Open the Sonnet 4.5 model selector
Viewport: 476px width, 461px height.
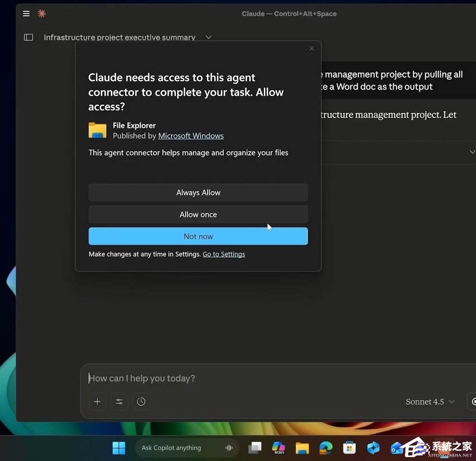430,402
